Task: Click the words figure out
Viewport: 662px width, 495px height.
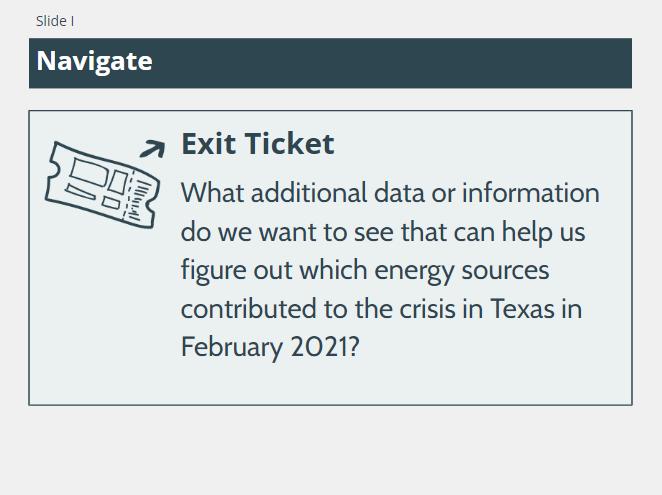Action: click(236, 271)
